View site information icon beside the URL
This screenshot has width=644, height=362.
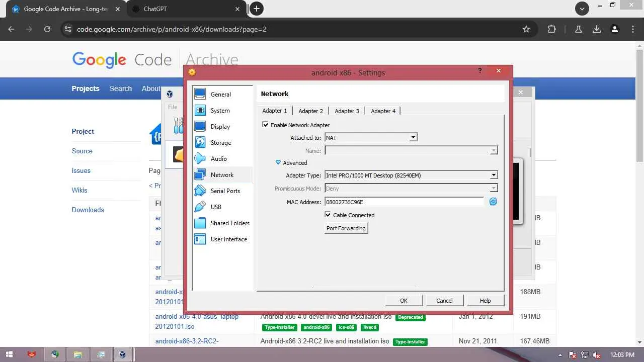[67, 29]
